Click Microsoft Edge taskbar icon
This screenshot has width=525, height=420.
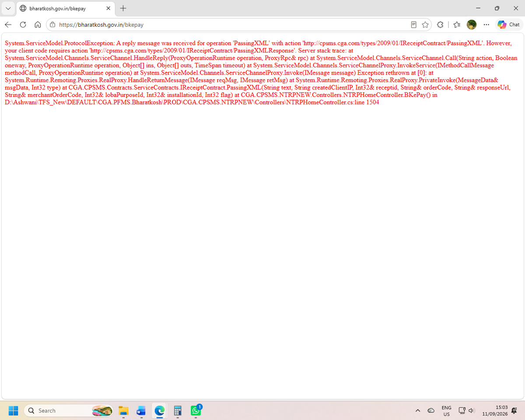pyautogui.click(x=159, y=410)
